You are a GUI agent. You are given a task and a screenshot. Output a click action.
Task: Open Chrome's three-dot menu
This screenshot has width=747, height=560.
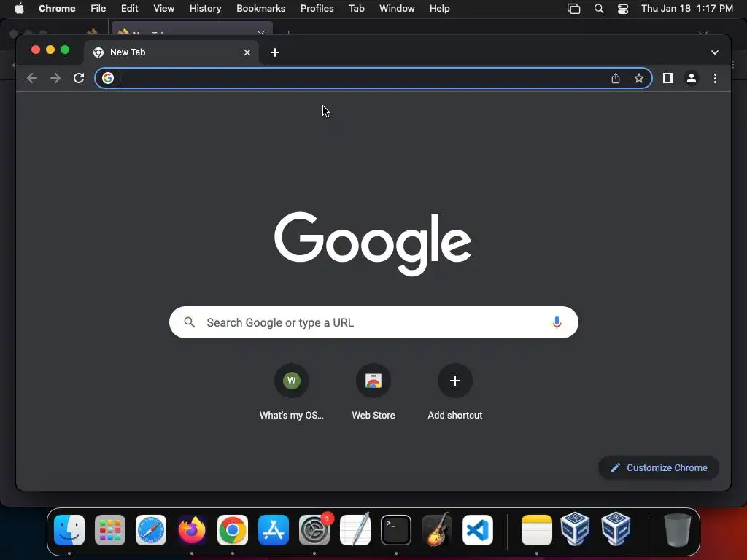(x=715, y=78)
